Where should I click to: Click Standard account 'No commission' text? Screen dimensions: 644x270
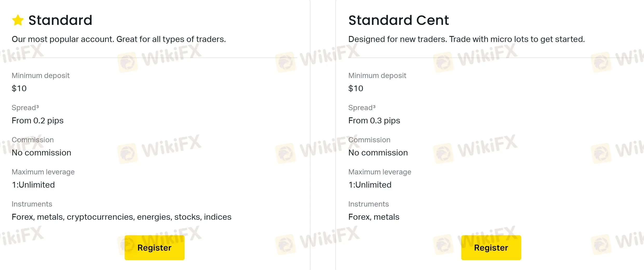point(42,153)
